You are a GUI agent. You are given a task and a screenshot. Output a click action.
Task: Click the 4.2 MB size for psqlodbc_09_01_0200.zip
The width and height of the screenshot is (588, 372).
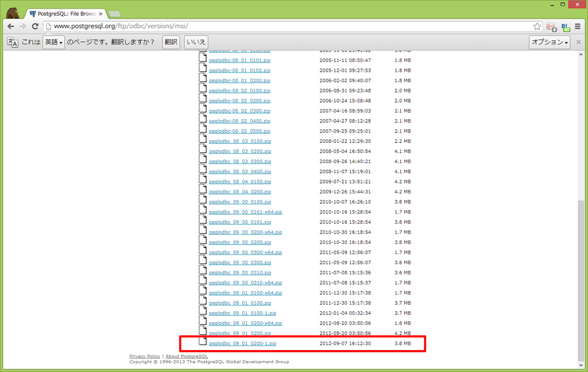pyautogui.click(x=403, y=334)
